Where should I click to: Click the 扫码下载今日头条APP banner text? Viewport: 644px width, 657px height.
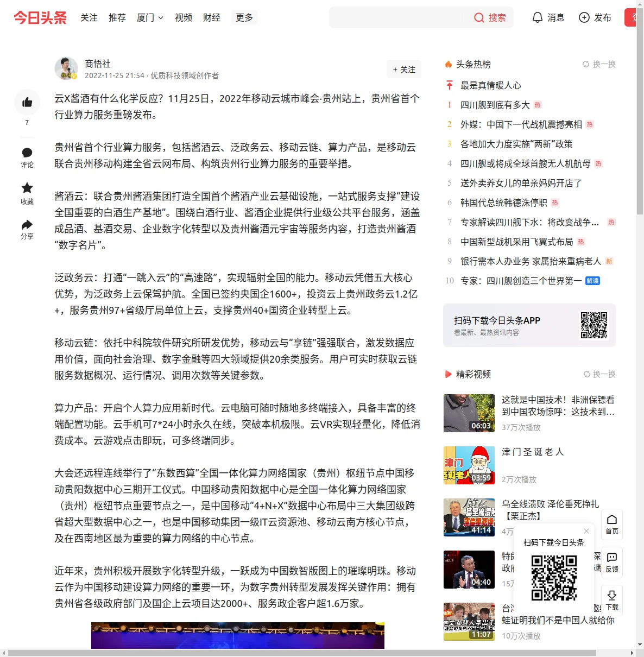(x=497, y=320)
